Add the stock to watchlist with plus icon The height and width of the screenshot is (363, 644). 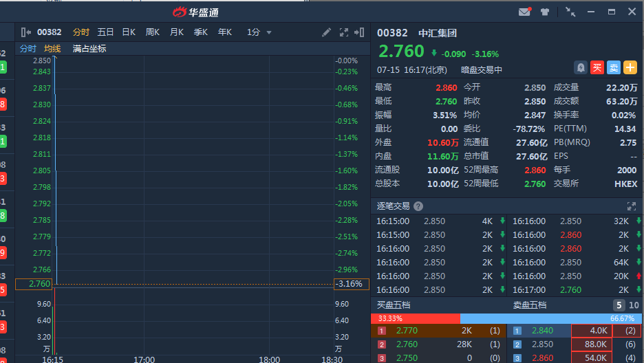pos(630,67)
